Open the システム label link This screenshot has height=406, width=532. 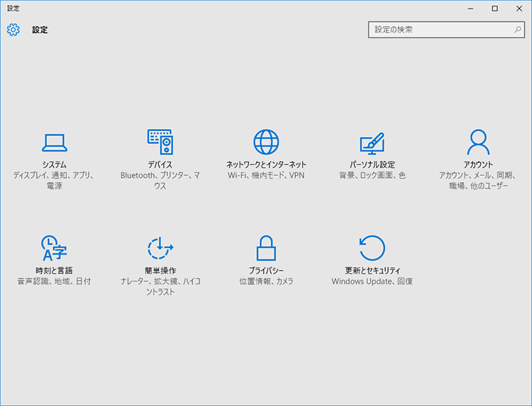tap(54, 164)
